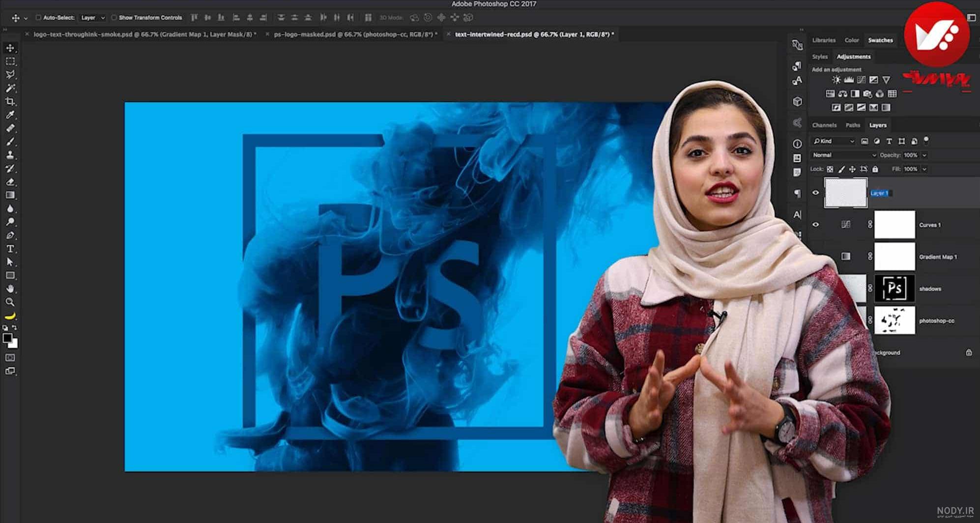Viewport: 980px width, 523px height.
Task: Click the foreground color swatch
Action: 7,338
